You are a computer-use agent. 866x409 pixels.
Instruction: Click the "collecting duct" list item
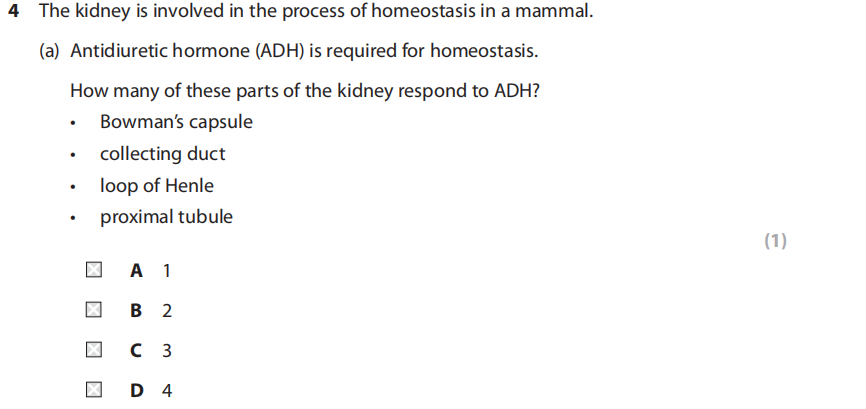tap(162, 154)
